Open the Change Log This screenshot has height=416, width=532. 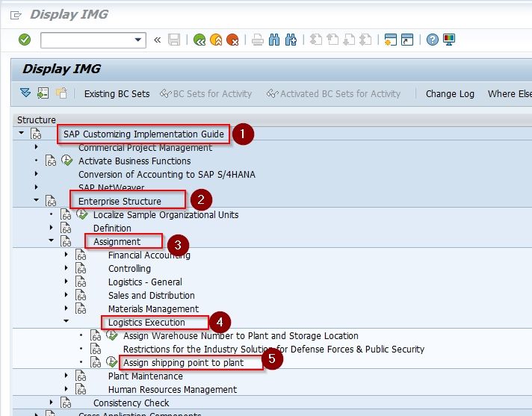(450, 93)
